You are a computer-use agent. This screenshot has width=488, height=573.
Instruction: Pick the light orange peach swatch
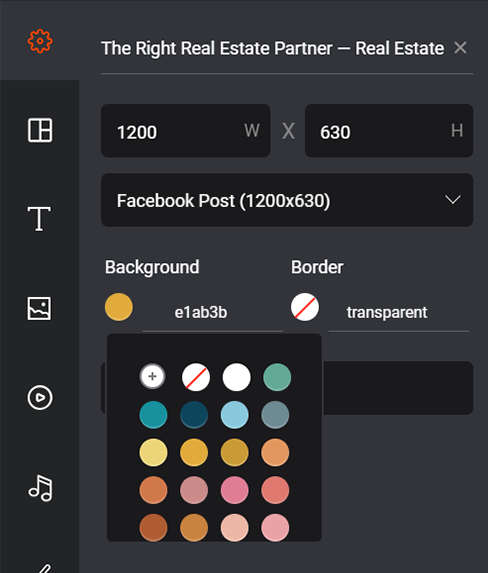click(x=275, y=452)
